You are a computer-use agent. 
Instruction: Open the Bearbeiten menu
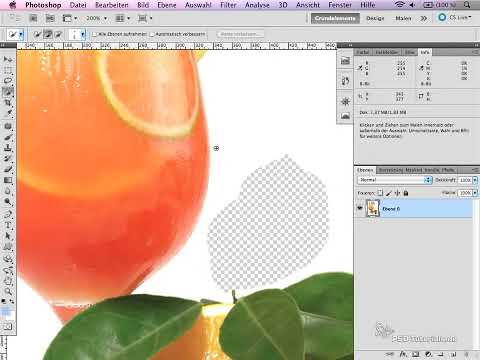(112, 5)
